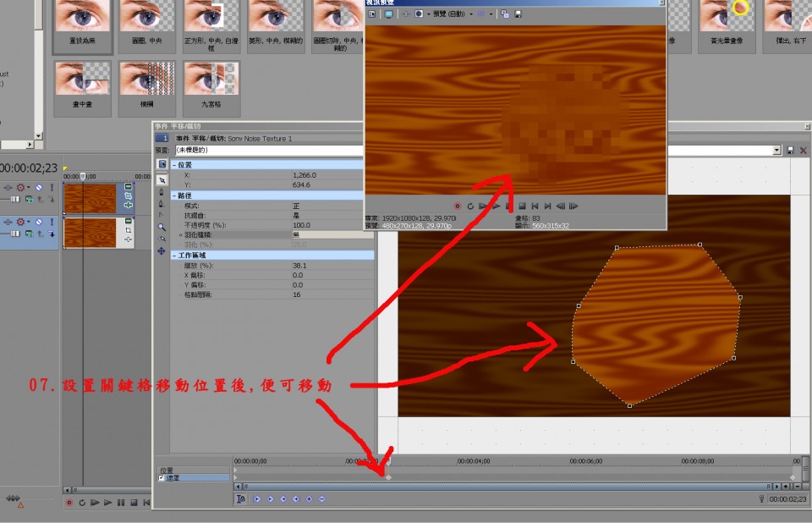This screenshot has height=523, width=812.
Task: Click the first keyframe button
Action: (x=257, y=499)
